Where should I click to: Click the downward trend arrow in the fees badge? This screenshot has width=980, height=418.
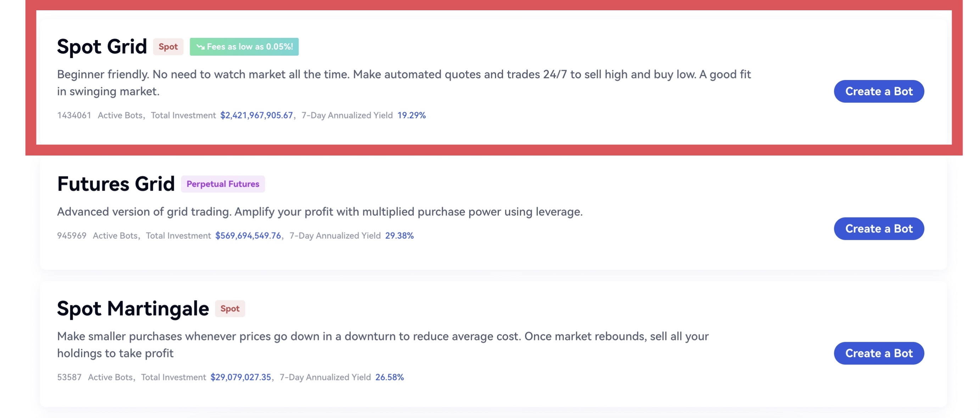point(200,47)
